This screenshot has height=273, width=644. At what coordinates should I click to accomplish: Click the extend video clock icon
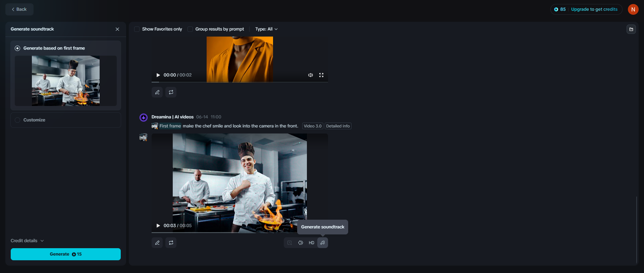(x=289, y=243)
